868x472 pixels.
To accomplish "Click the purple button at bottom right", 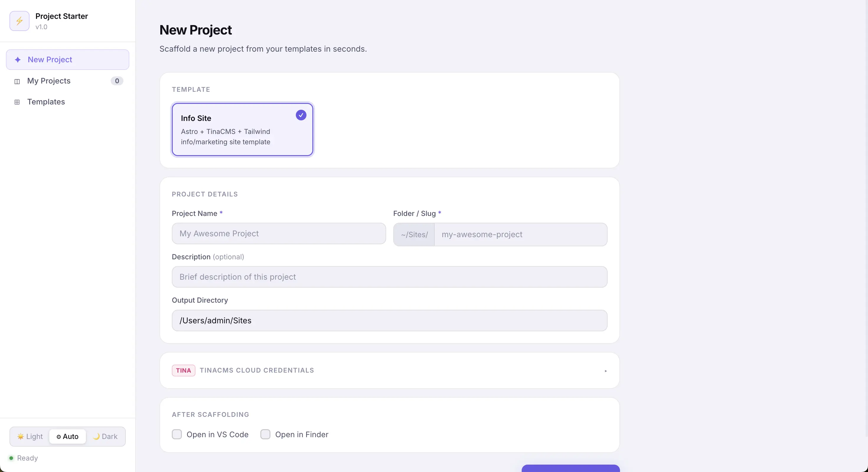I will pyautogui.click(x=570, y=469).
